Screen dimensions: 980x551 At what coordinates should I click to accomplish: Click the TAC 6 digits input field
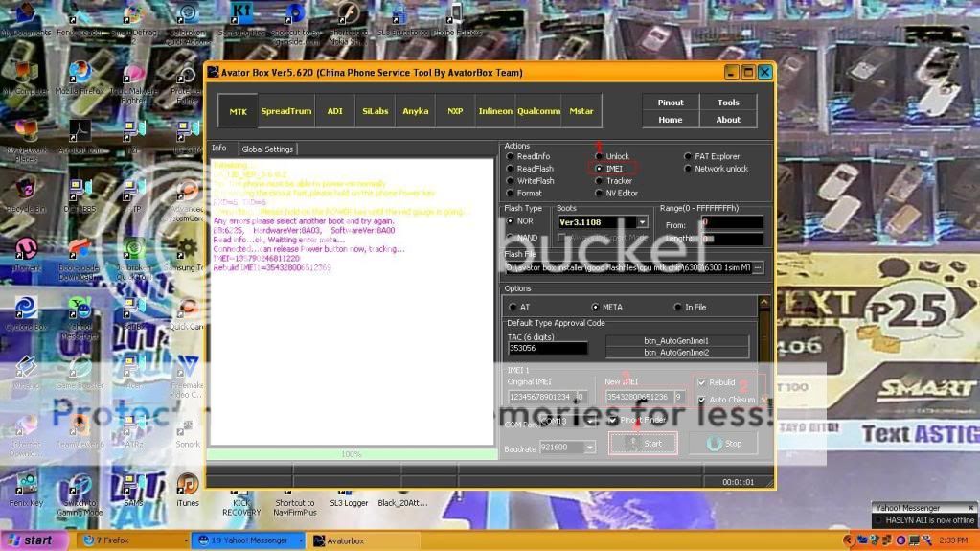(x=547, y=349)
